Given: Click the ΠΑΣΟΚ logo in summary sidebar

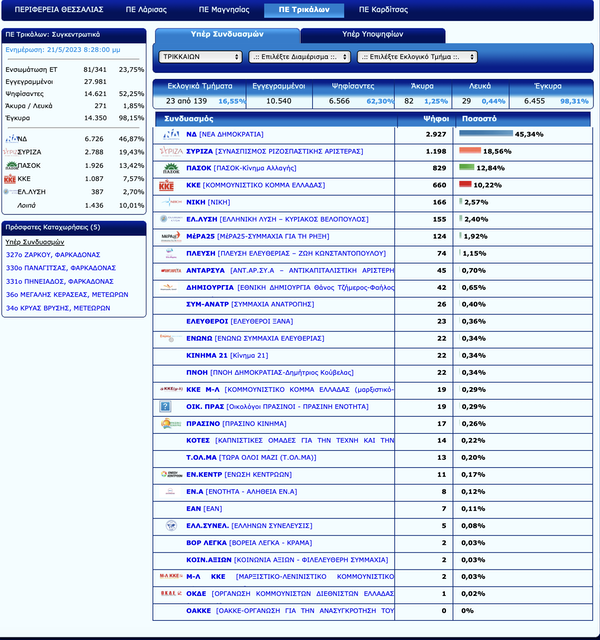Looking at the screenshot, I should (11, 165).
